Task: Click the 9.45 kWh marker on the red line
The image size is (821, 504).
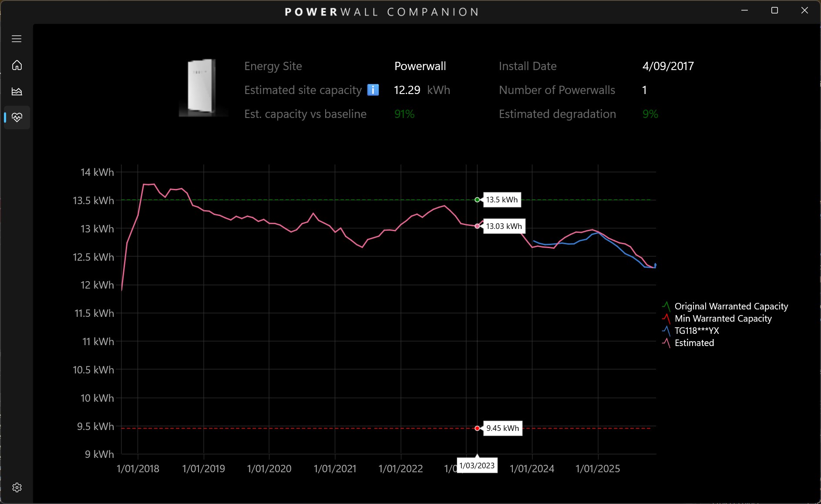Action: click(477, 428)
